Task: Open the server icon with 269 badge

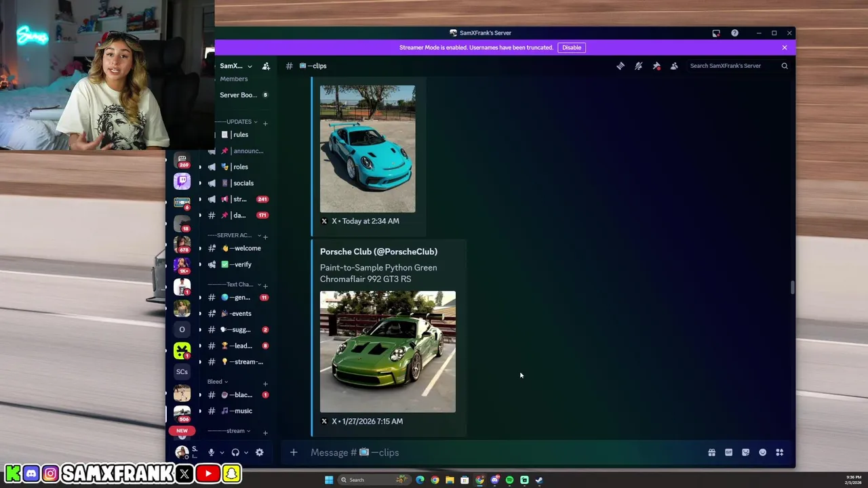Action: 182,160
